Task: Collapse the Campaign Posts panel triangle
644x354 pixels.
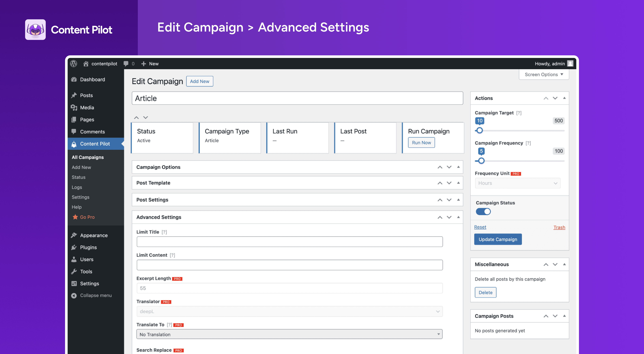Action: tap(564, 316)
